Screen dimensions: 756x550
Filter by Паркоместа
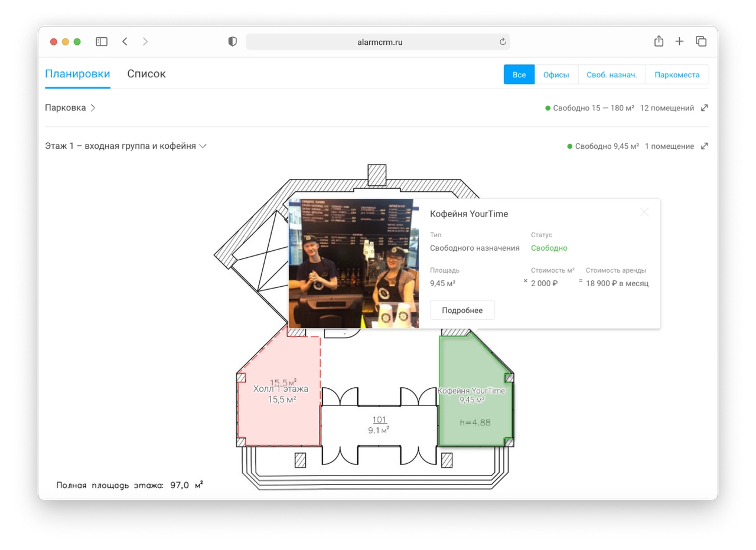point(677,75)
